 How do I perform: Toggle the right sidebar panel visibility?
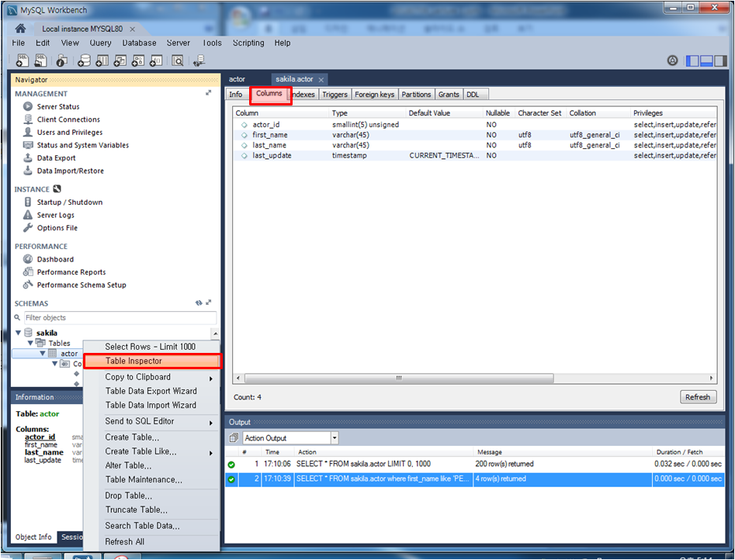720,60
